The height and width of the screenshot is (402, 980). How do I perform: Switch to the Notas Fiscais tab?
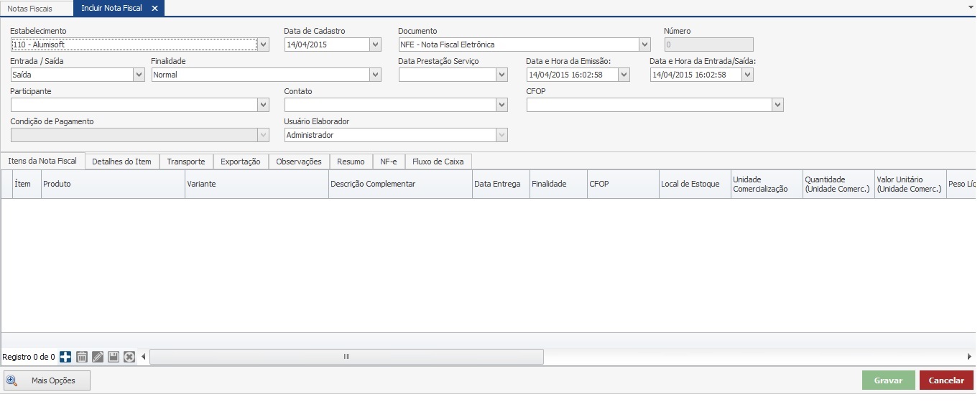(30, 9)
